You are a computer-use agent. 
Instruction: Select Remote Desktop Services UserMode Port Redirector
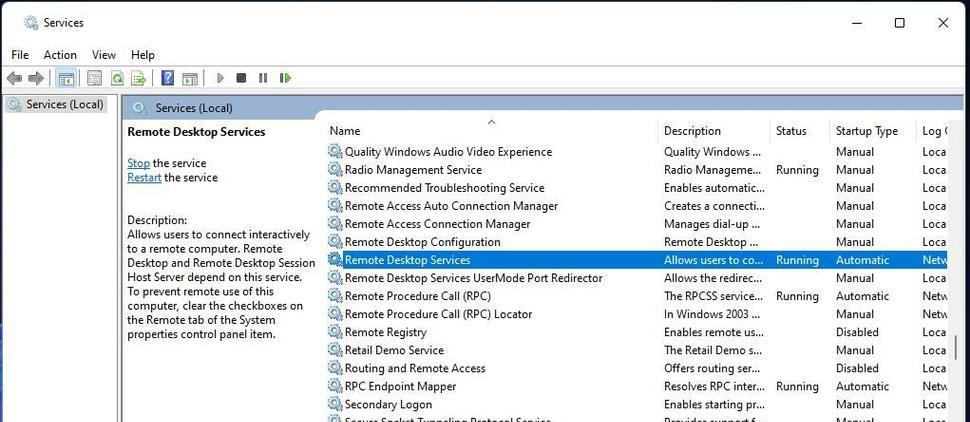pyautogui.click(x=473, y=278)
